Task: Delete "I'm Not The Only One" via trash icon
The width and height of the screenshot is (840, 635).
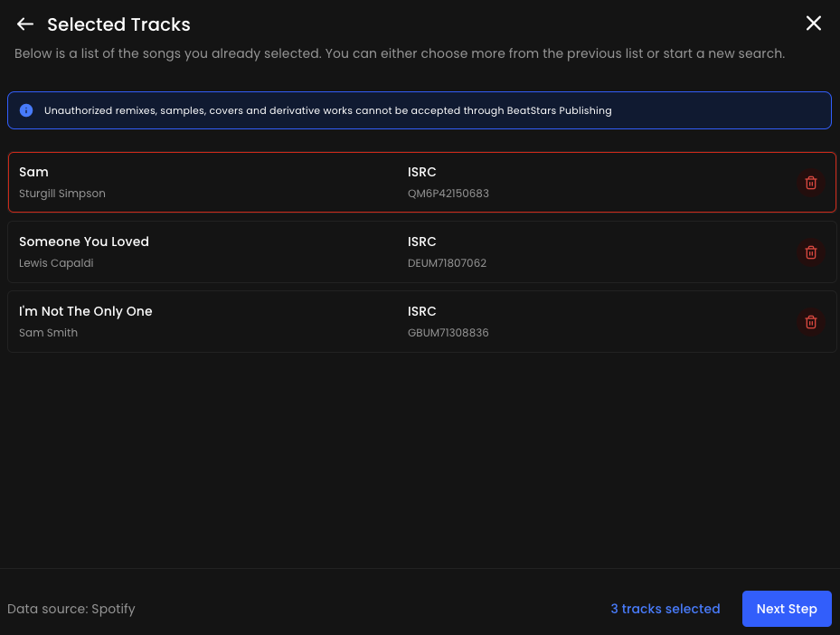Action: click(811, 322)
